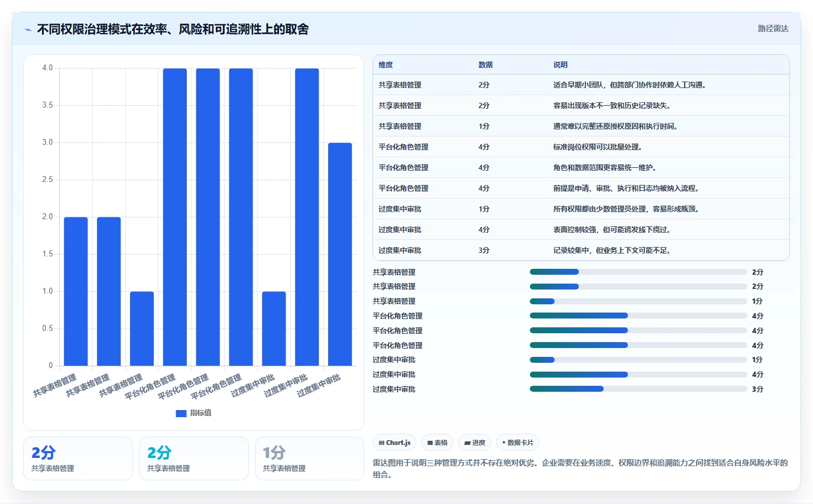Select the row '前提是申请、审批、执行和日志均被纳入流程。'
This screenshot has width=813, height=504.
click(581, 188)
